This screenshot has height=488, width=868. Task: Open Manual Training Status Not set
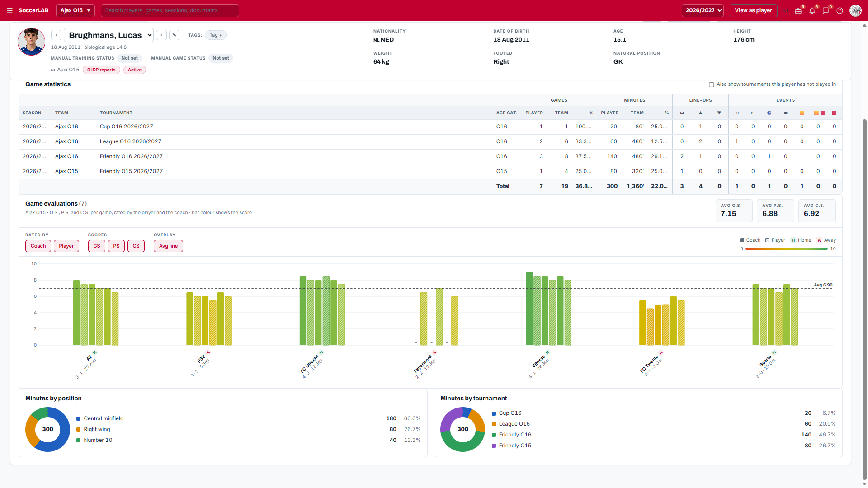(129, 58)
